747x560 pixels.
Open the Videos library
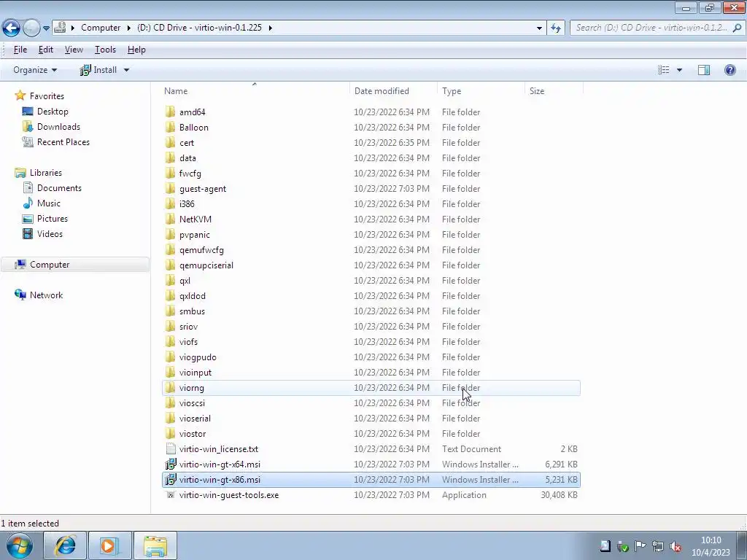pyautogui.click(x=50, y=234)
